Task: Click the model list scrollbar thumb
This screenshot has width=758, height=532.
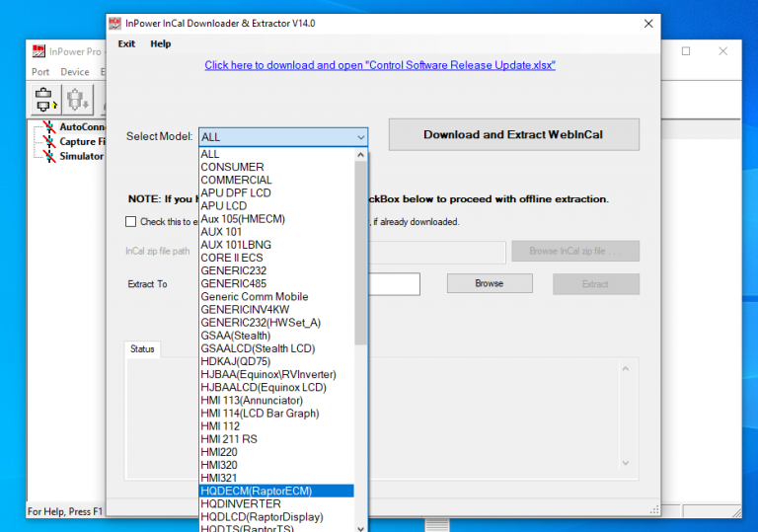Action: point(360,253)
